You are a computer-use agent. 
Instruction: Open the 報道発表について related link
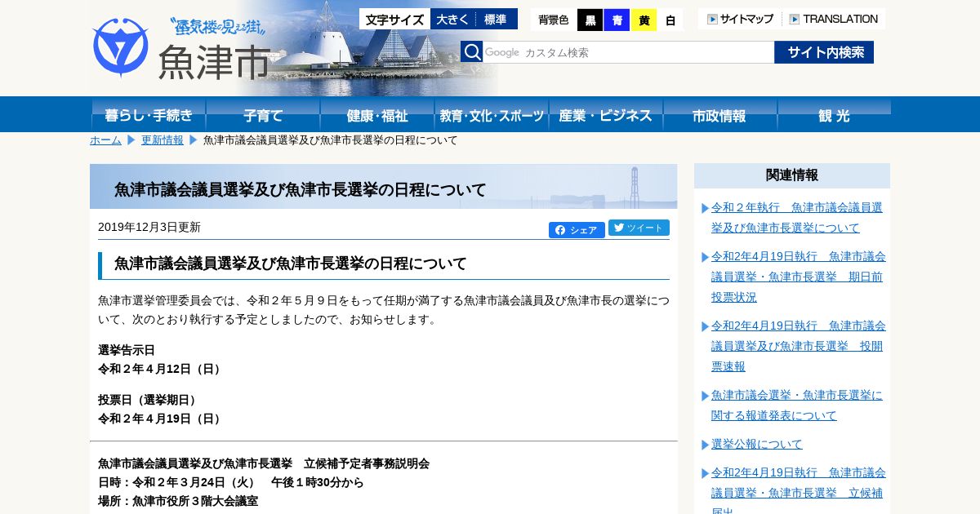(x=796, y=405)
